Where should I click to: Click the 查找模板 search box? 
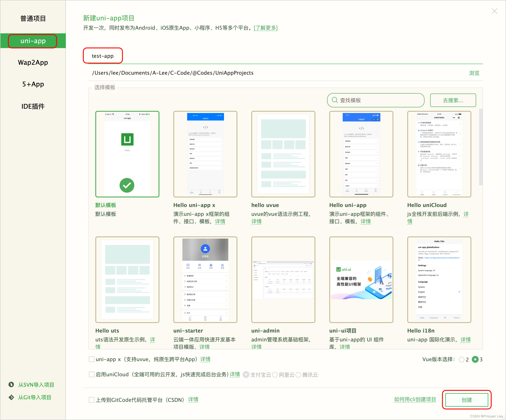pos(376,100)
